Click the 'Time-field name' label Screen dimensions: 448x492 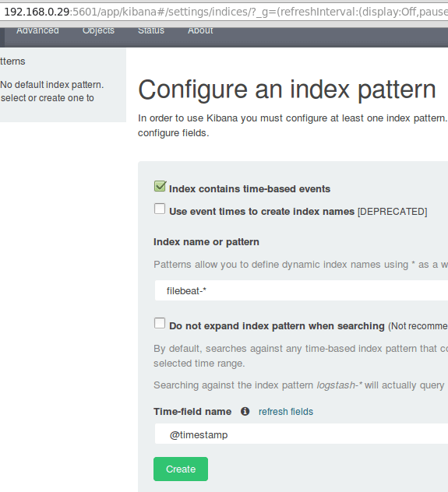click(x=192, y=411)
